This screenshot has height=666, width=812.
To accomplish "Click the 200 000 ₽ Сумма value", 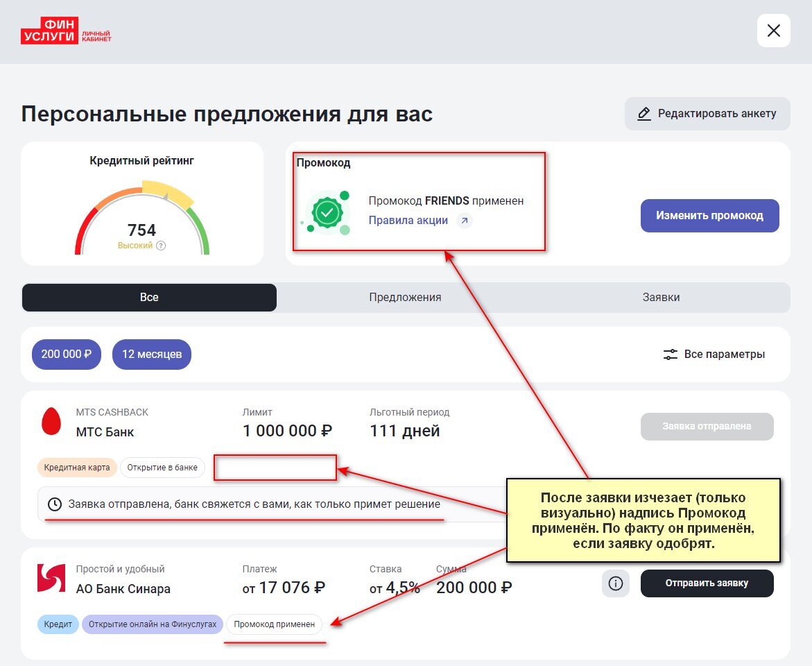I will (x=474, y=588).
